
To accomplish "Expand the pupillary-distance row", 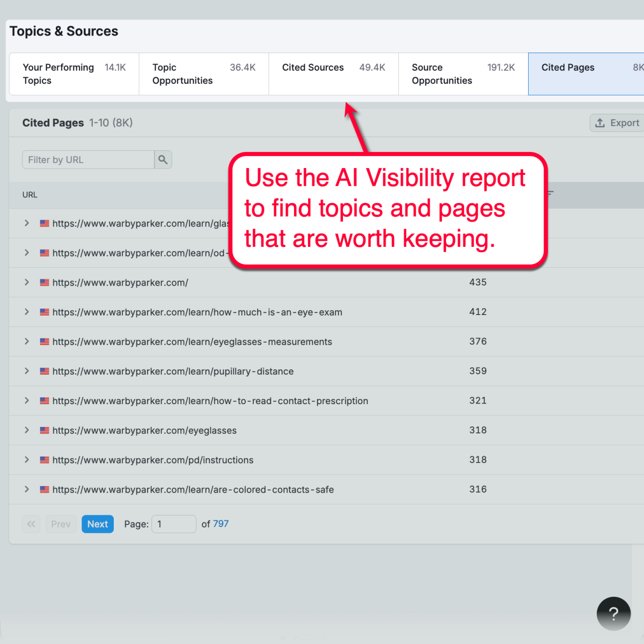I will (27, 371).
